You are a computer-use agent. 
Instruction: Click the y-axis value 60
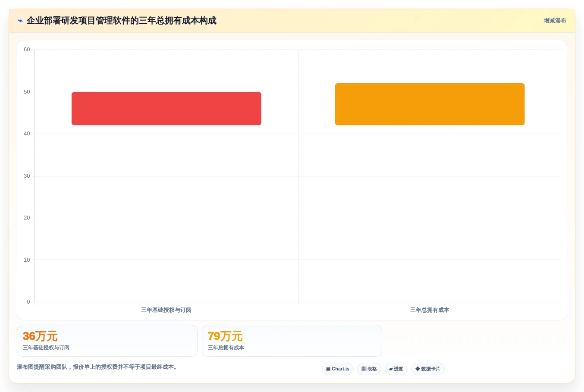pyautogui.click(x=27, y=50)
